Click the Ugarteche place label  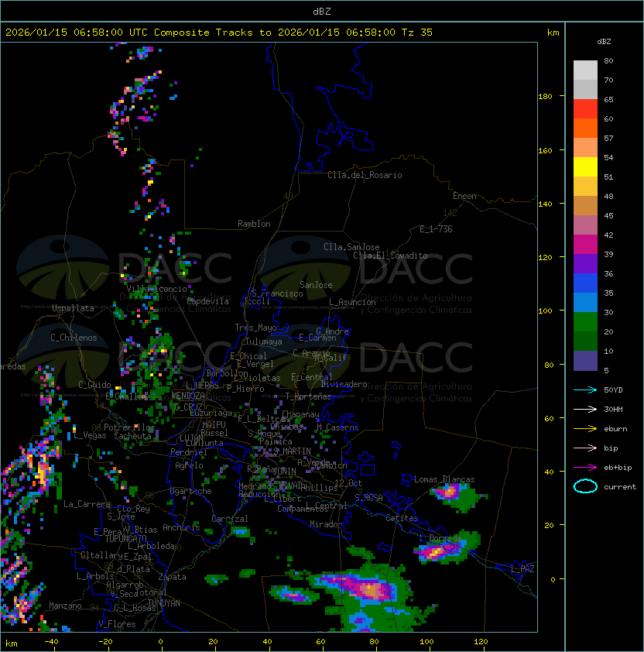click(191, 491)
